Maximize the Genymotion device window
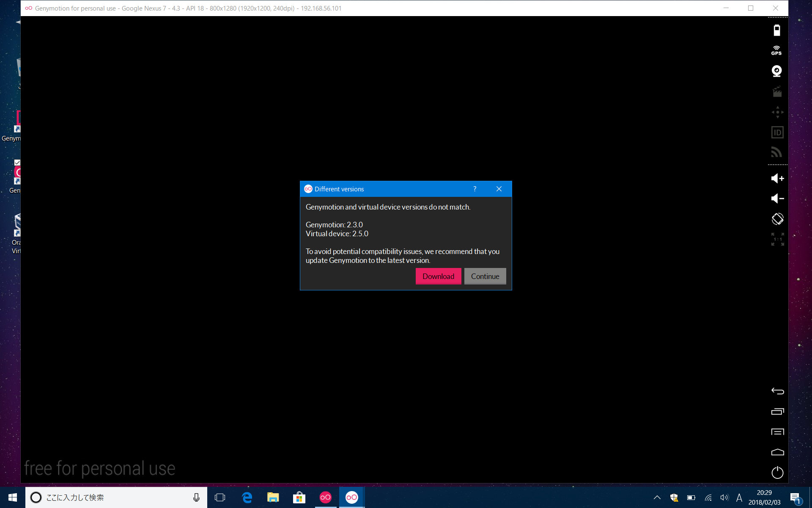Image resolution: width=812 pixels, height=508 pixels. pos(751,8)
